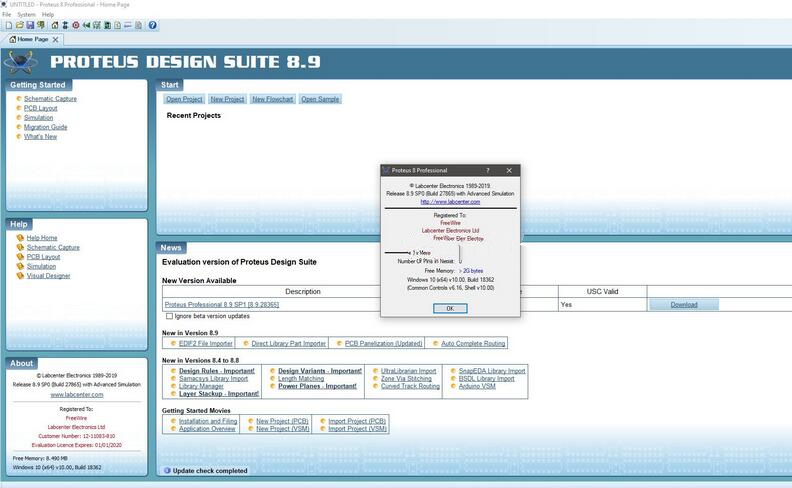Open EDIF2 File Importer link

206,344
